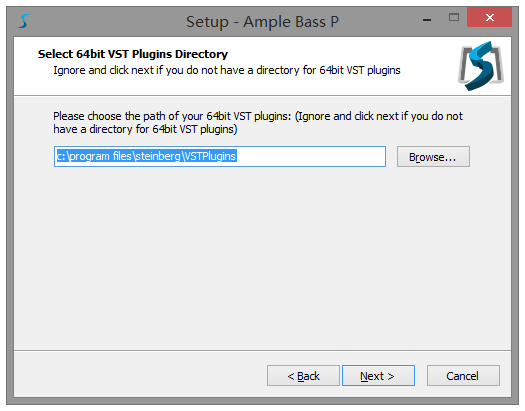
Task: Click the second line "have a directory for 64bit"
Action: pyautogui.click(x=145, y=129)
